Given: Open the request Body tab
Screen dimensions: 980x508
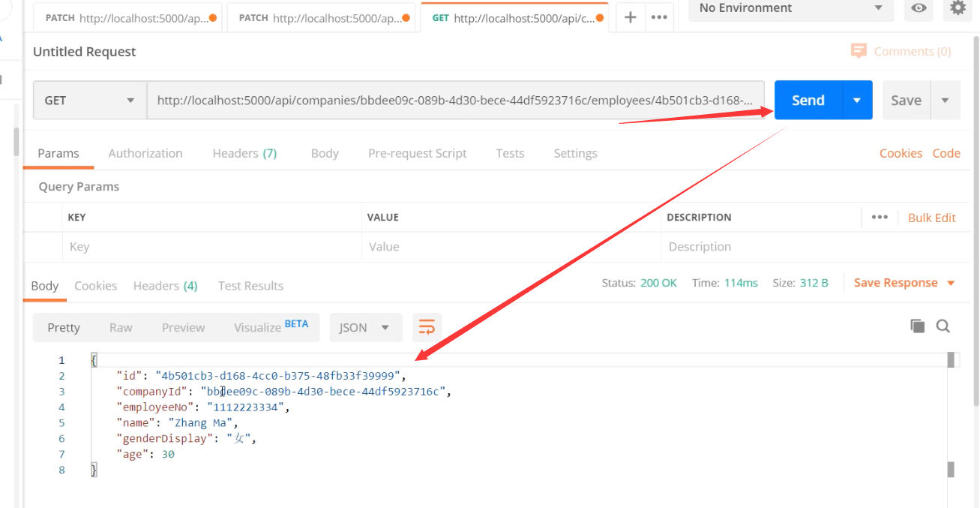Looking at the screenshot, I should coord(325,153).
